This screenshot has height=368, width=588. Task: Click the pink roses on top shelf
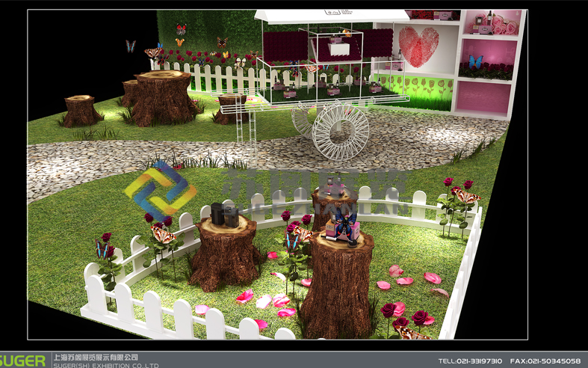502,27
